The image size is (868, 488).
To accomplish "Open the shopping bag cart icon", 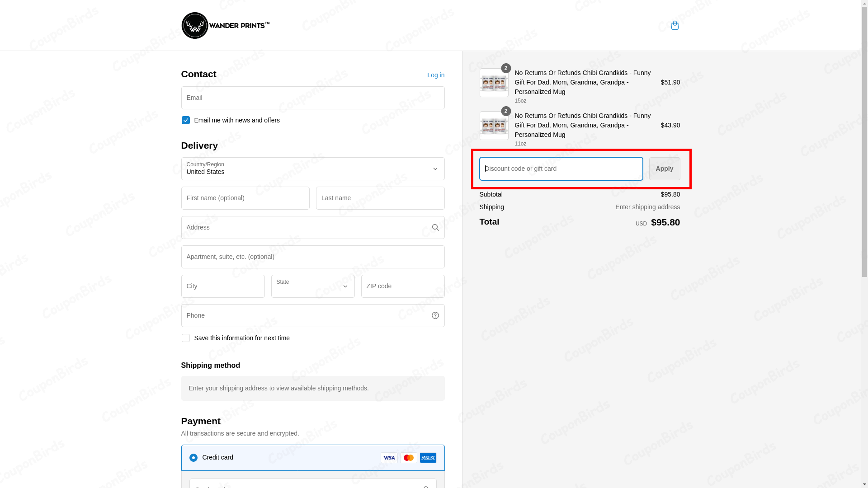I will pyautogui.click(x=675, y=25).
